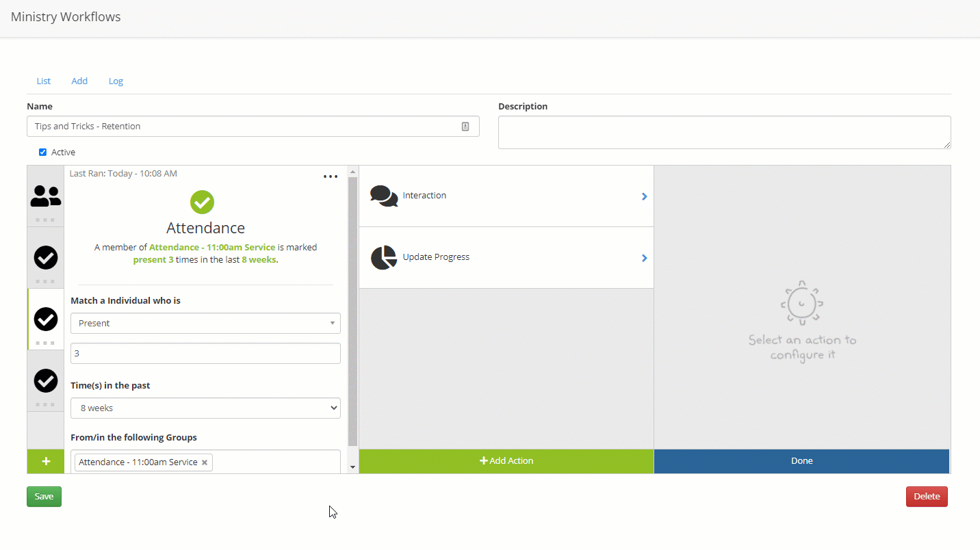Click the Add Action button
This screenshot has height=550, width=980.
click(x=506, y=461)
